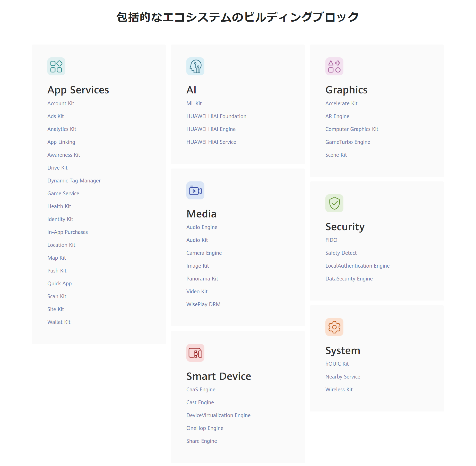476x466 pixels.
Task: Select Map Kit link
Action: (x=57, y=258)
